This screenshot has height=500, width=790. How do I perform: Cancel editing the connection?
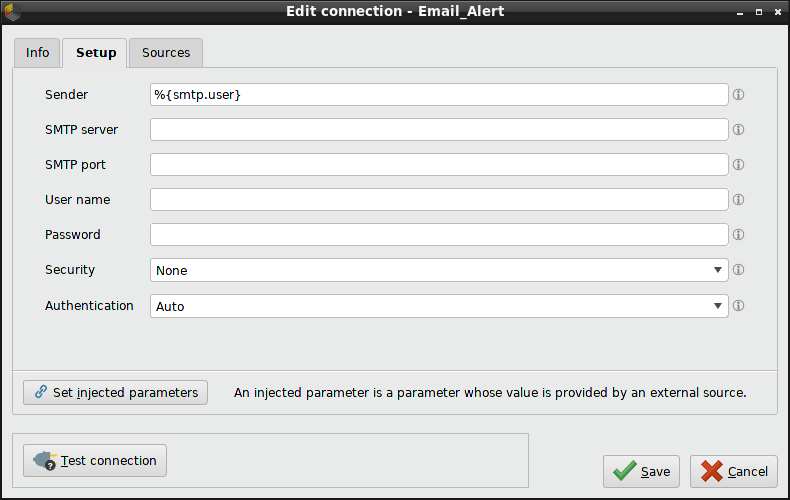point(734,472)
